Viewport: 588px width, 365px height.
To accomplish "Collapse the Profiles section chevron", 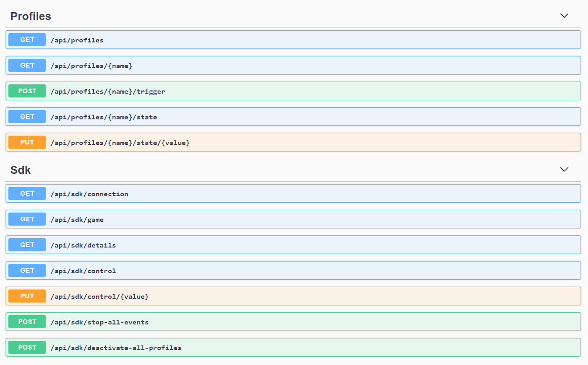I will point(564,15).
